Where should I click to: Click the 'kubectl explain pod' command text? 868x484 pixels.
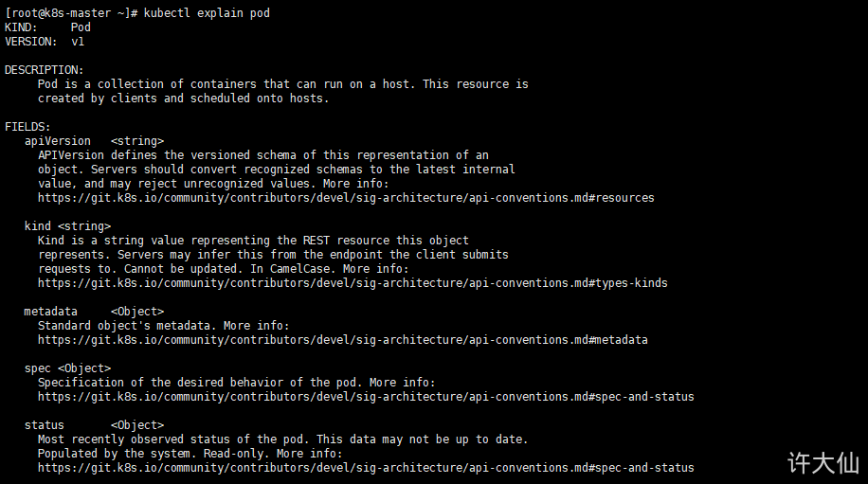tap(207, 13)
